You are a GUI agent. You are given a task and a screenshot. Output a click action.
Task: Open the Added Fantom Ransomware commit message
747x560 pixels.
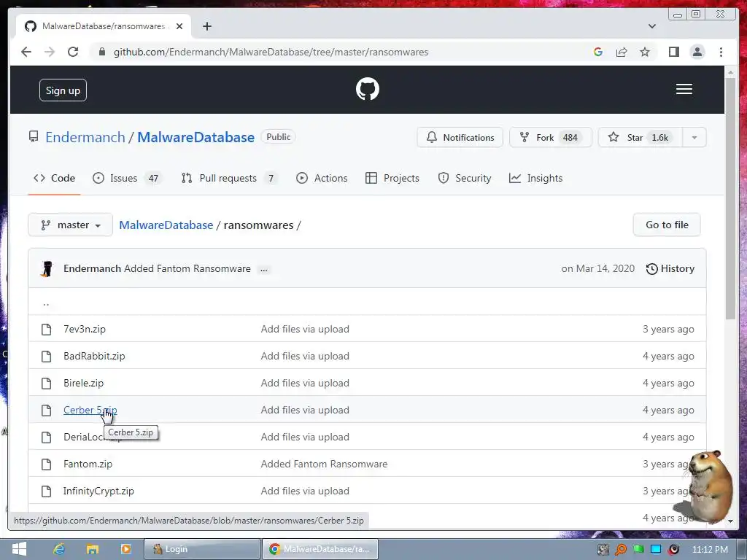coord(187,268)
